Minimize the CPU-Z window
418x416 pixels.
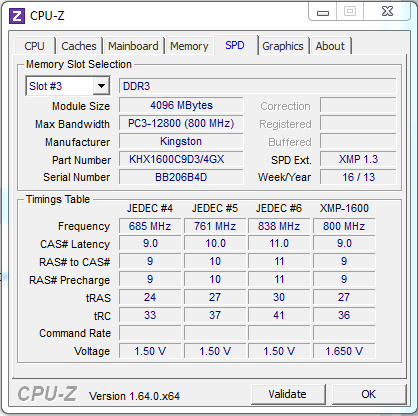(323, 13)
